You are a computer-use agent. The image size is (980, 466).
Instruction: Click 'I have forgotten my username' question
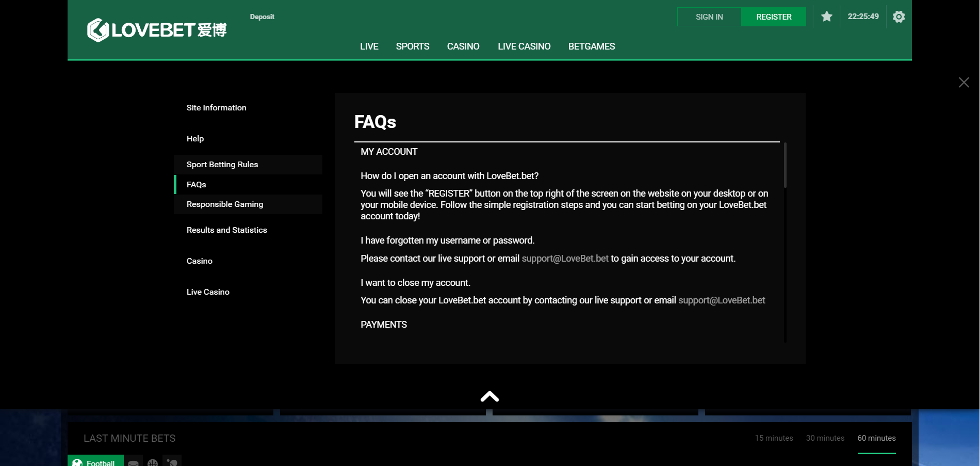tap(447, 240)
